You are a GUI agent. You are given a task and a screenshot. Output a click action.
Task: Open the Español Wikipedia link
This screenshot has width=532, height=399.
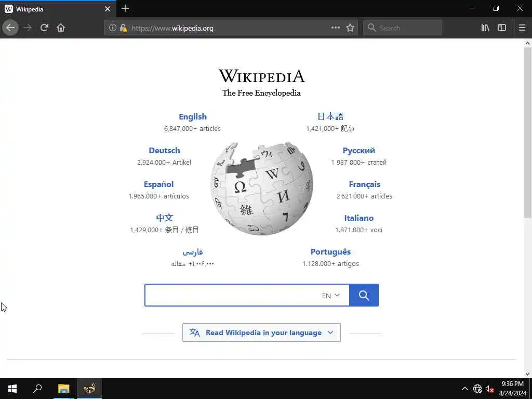[158, 184]
